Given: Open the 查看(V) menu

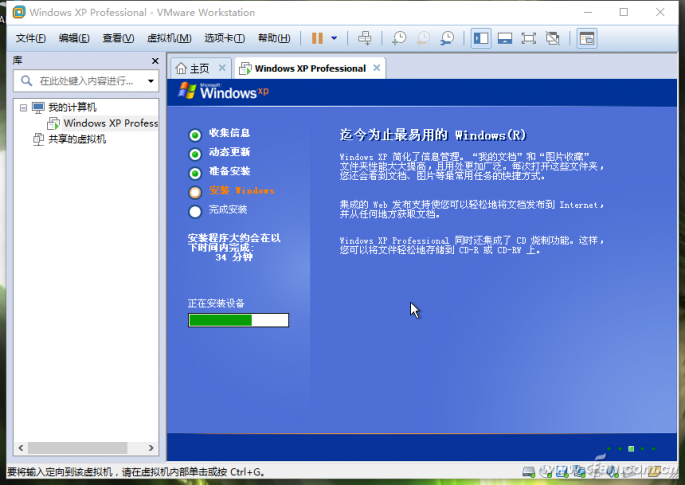Looking at the screenshot, I should [x=118, y=38].
